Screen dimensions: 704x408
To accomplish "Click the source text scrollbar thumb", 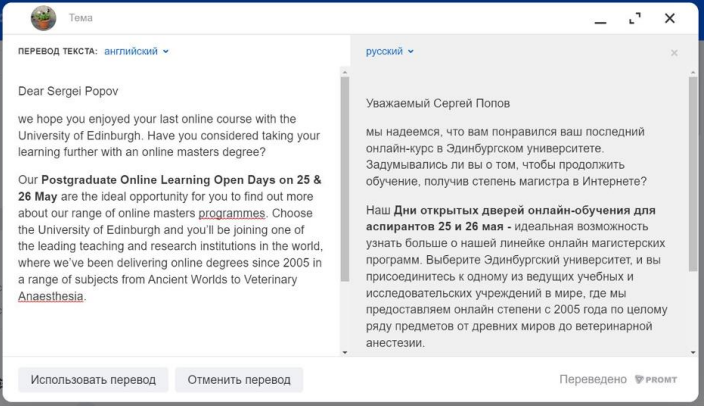I will click(345, 179).
